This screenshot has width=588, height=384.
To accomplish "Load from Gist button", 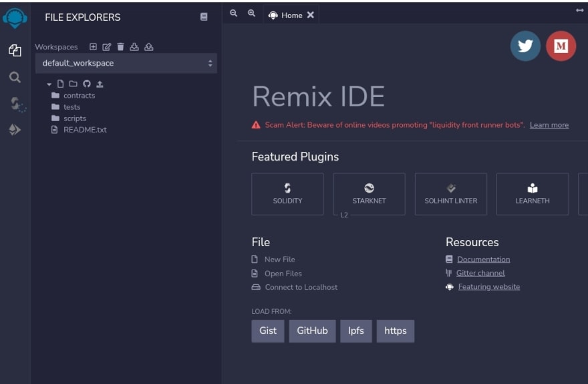I will (268, 330).
